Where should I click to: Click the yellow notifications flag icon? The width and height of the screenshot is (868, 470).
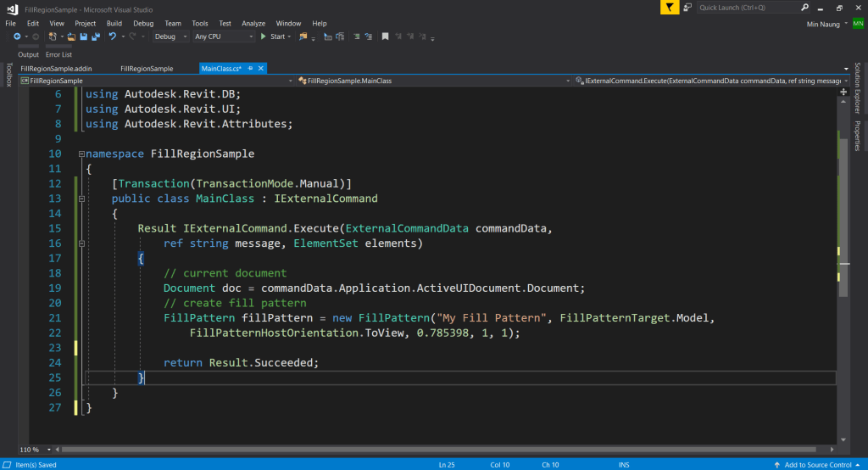[670, 8]
